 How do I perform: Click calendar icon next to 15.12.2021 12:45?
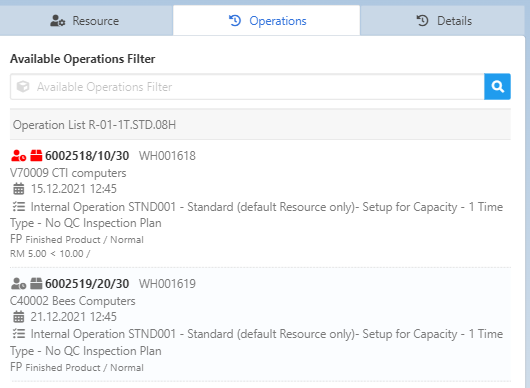19,189
